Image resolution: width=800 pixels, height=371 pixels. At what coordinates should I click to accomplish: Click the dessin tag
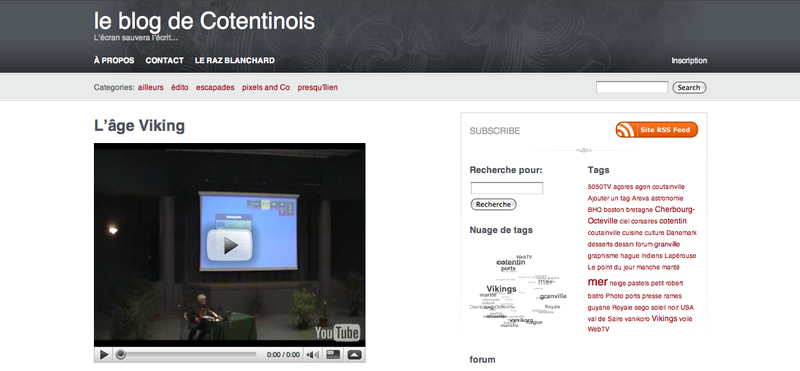[x=624, y=244]
